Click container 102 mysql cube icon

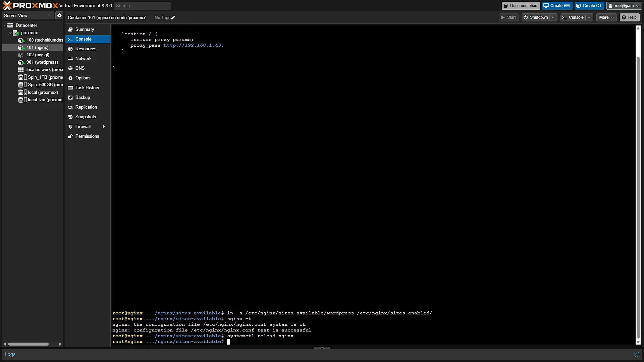(x=21, y=55)
